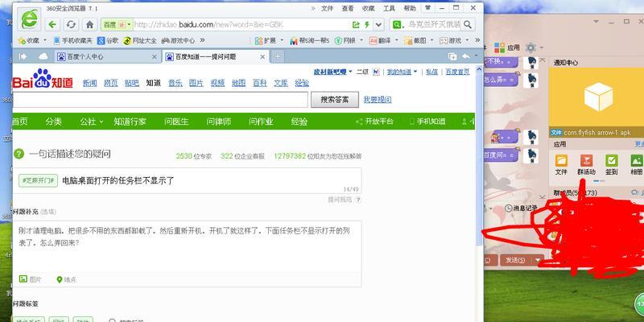
Task: Open the 查看 menu
Action: pyautogui.click(x=348, y=8)
